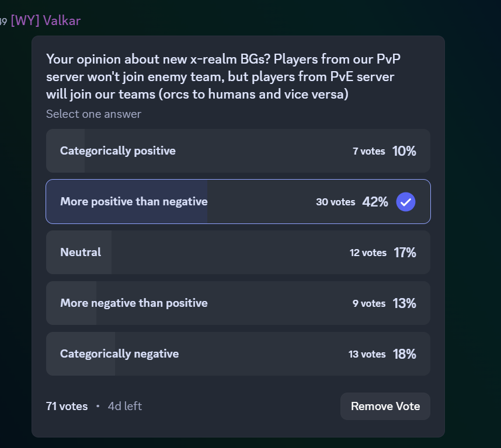Select More negative than positive answer
The height and width of the screenshot is (448, 501).
[238, 303]
